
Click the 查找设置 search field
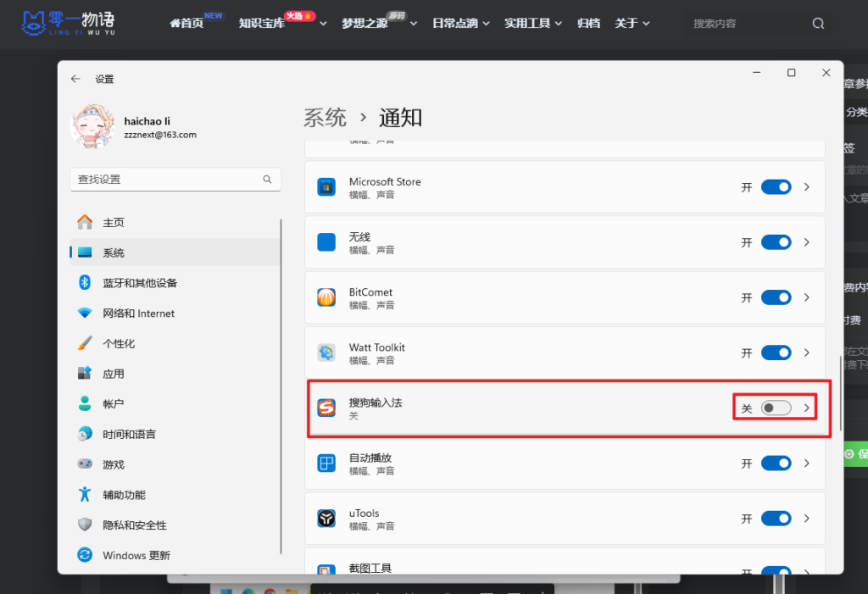165,180
